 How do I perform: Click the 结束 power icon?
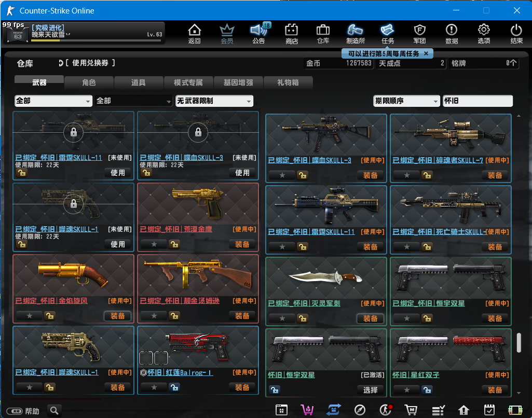(516, 34)
